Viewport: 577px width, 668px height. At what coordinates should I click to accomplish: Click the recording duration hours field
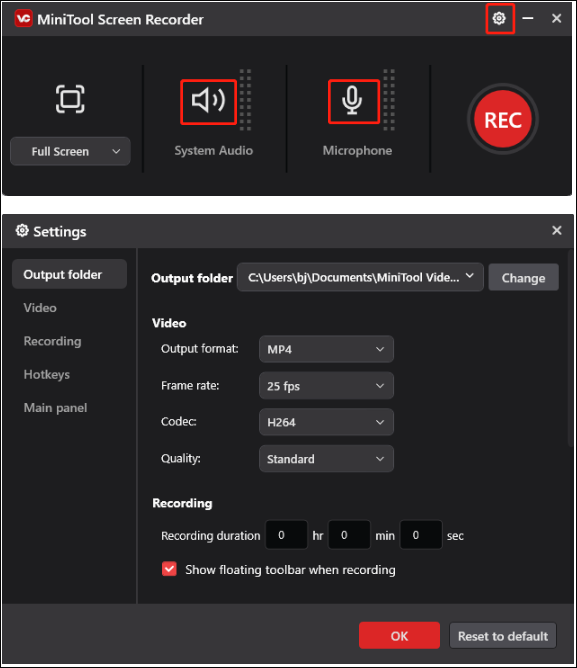pyautogui.click(x=286, y=535)
